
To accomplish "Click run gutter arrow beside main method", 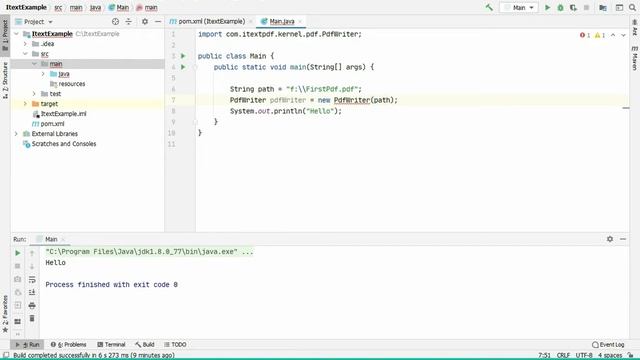I will (183, 67).
